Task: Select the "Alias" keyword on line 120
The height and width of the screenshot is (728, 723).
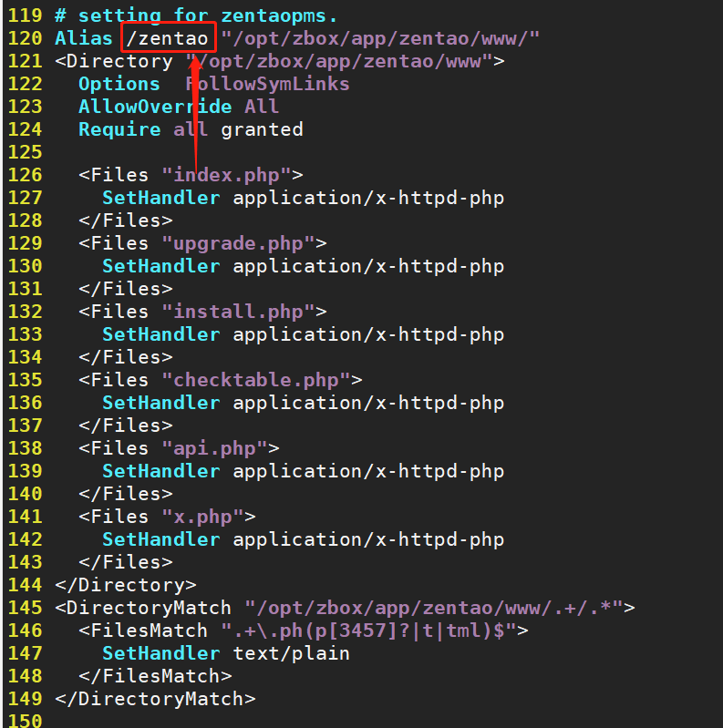Action: 84,38
